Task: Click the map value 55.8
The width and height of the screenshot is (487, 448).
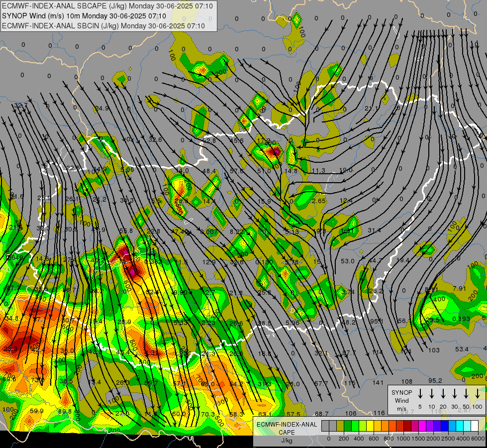Action: pyautogui.click(x=126, y=230)
